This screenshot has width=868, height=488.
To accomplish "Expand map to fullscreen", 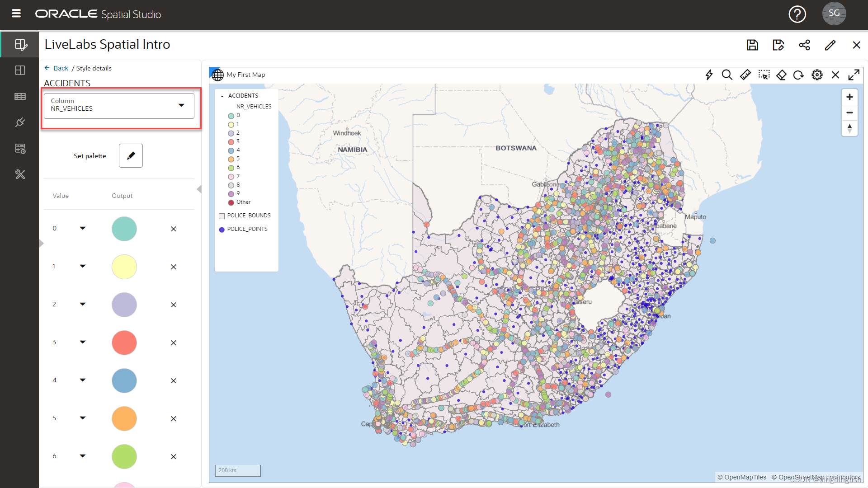I will point(854,75).
